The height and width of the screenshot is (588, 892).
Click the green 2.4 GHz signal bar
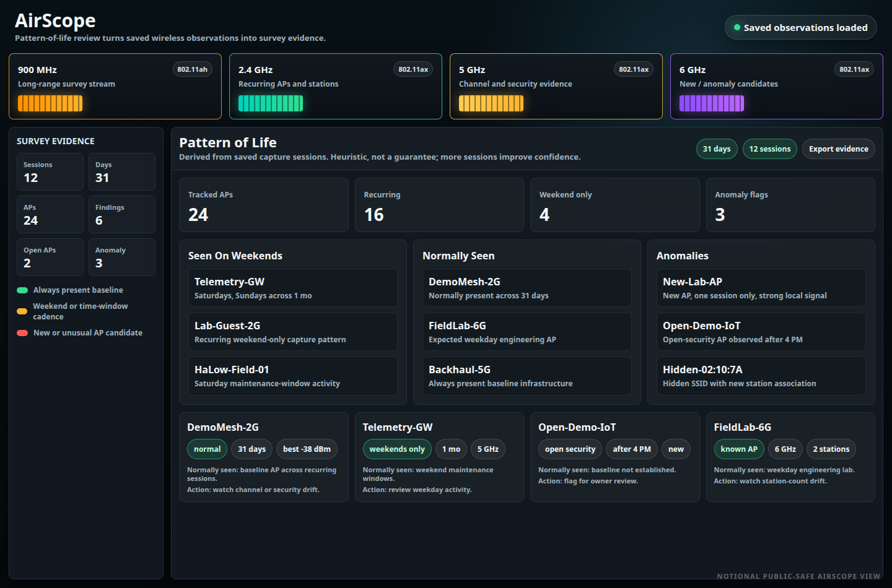coord(271,103)
